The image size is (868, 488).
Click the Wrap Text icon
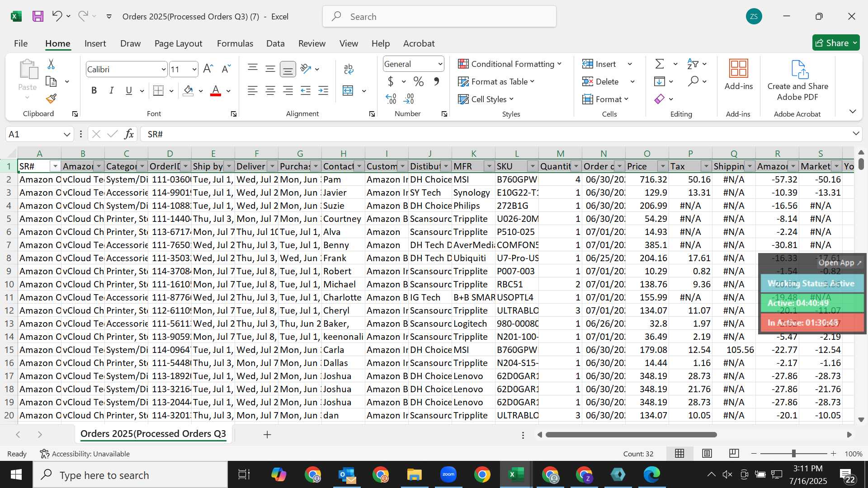click(x=348, y=69)
